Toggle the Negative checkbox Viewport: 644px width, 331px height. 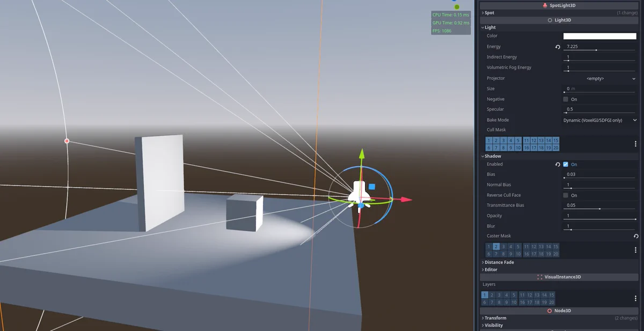click(566, 99)
